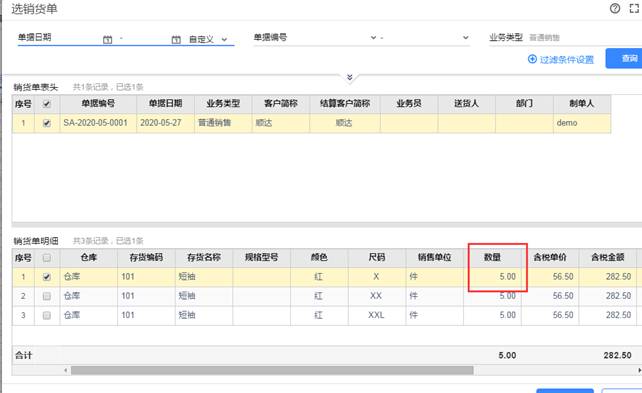
Task: Click the left arrow of horizontal scrollbar
Action: click(66, 370)
